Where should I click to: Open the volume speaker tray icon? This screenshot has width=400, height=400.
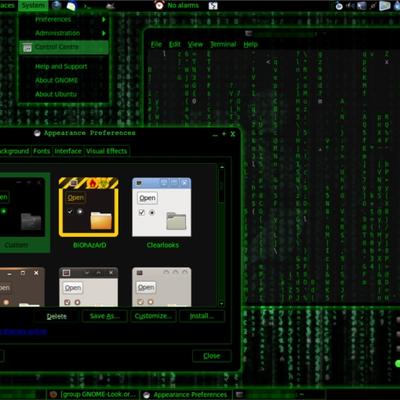(350, 6)
